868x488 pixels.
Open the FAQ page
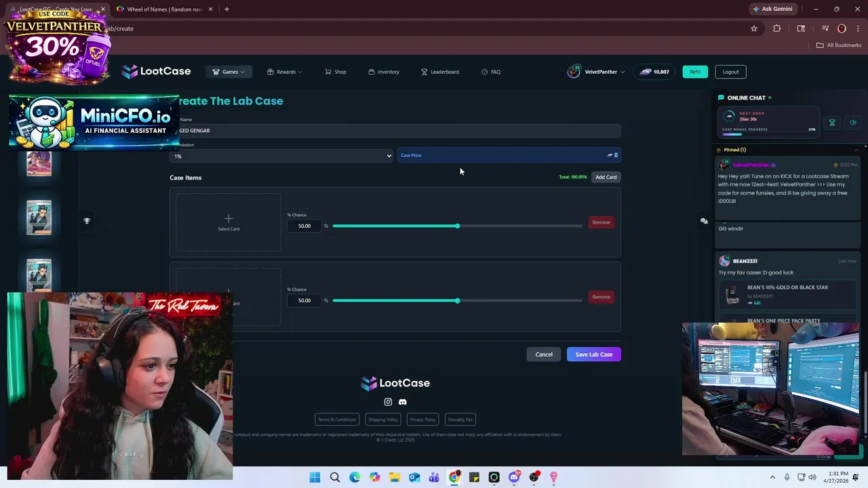pos(491,72)
